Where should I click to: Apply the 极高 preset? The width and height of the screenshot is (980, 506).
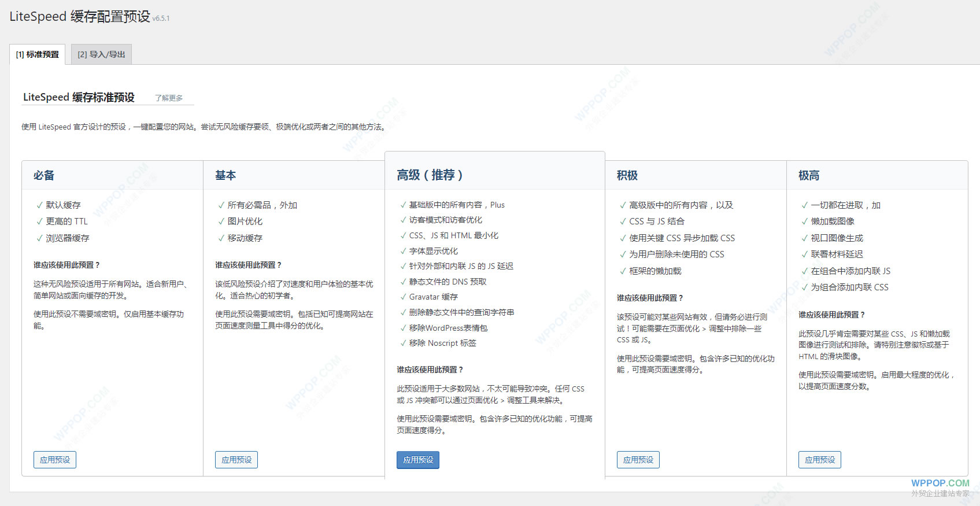point(820,460)
